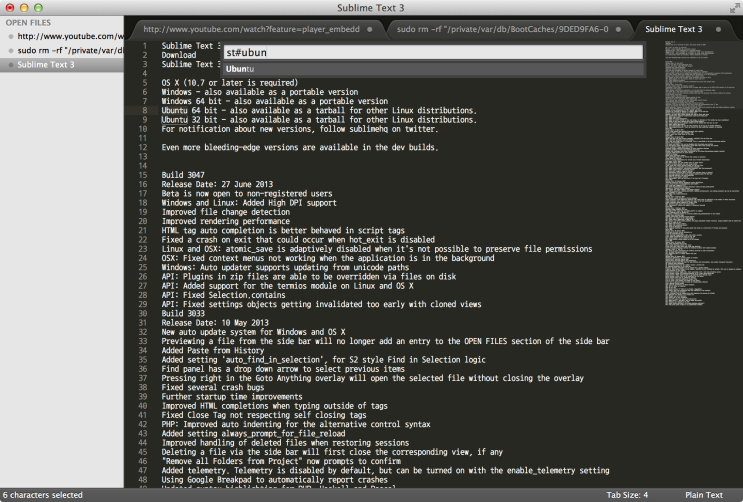Screen dimensions: 743x502
Task: Choose the Ubuntu suggestion in Goto overlay
Action: pyautogui.click(x=433, y=69)
